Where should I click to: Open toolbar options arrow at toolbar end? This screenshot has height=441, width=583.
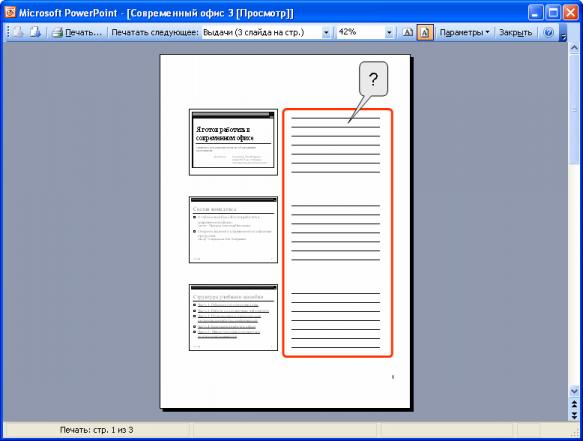(x=563, y=33)
